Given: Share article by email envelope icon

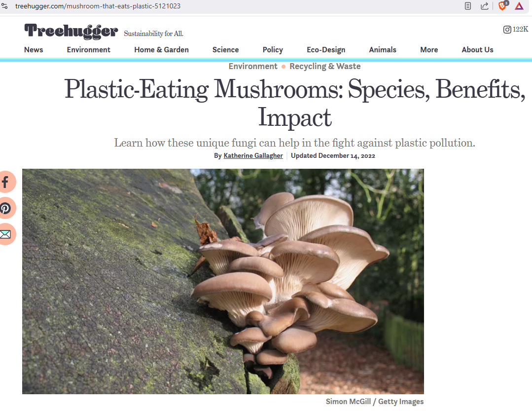Looking at the screenshot, I should pos(5,234).
